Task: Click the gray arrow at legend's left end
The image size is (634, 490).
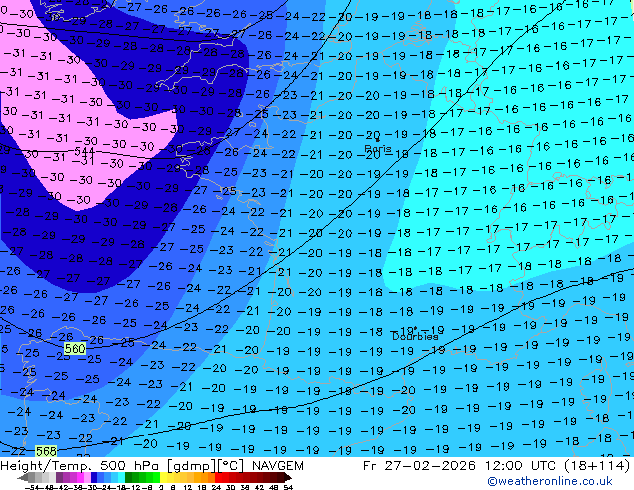Action: 23,478
